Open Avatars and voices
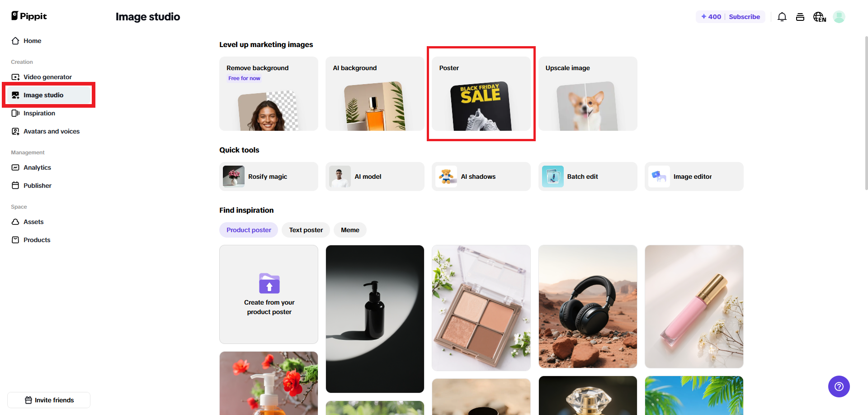This screenshot has width=868, height=415. (x=52, y=131)
